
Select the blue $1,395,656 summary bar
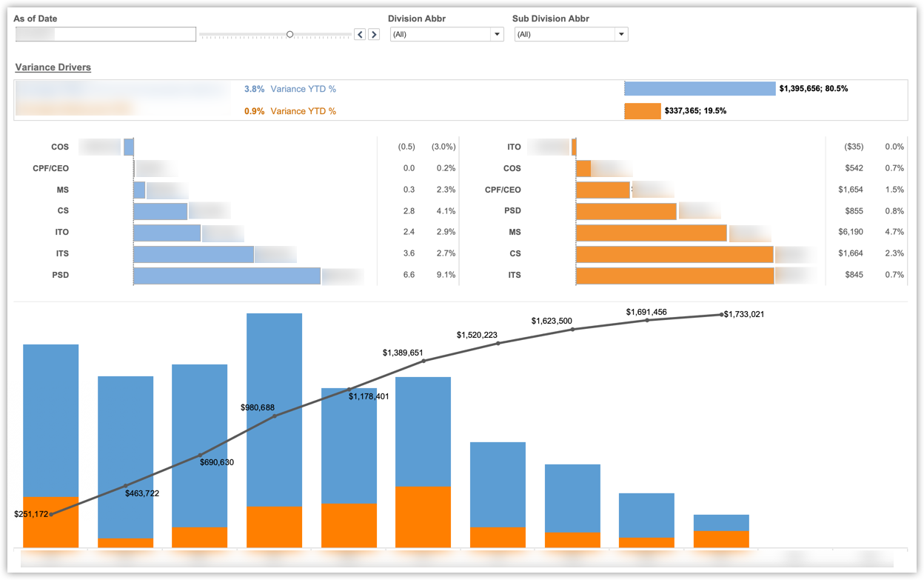pos(700,89)
